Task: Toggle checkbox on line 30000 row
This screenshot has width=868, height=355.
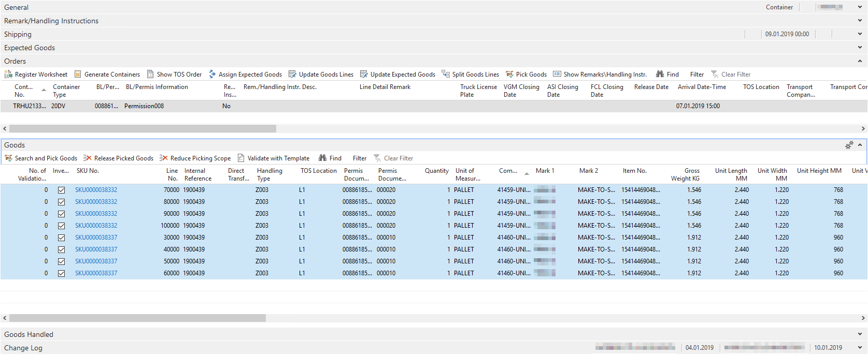Action: pyautogui.click(x=61, y=238)
